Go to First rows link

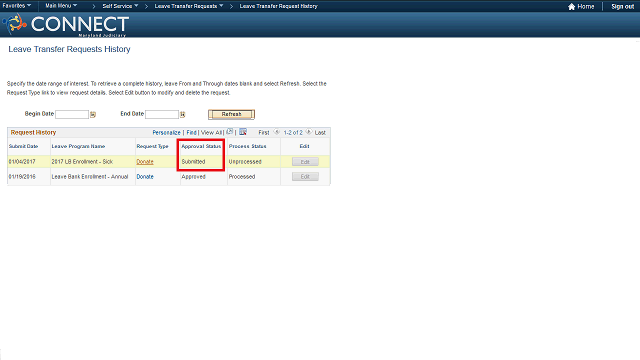tap(264, 133)
